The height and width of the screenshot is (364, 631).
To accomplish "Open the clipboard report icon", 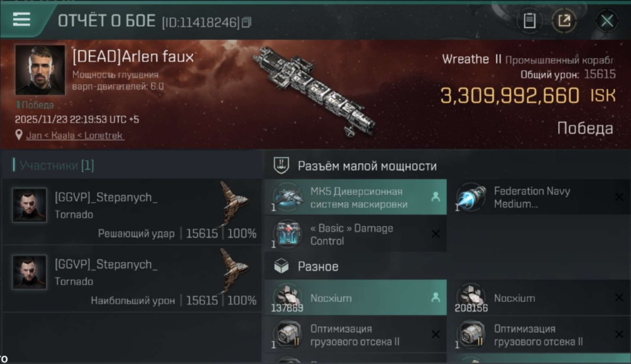I will pos(529,20).
